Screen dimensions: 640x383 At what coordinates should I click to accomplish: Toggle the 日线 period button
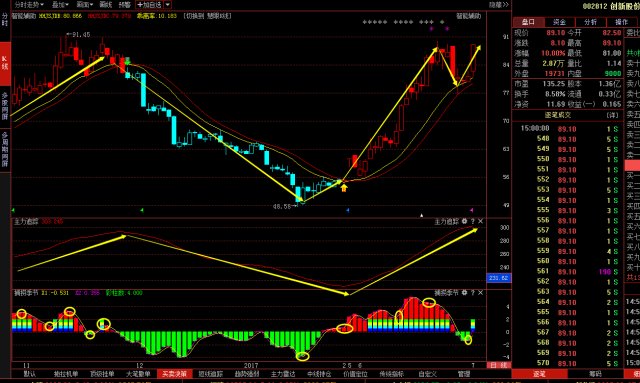(499, 365)
